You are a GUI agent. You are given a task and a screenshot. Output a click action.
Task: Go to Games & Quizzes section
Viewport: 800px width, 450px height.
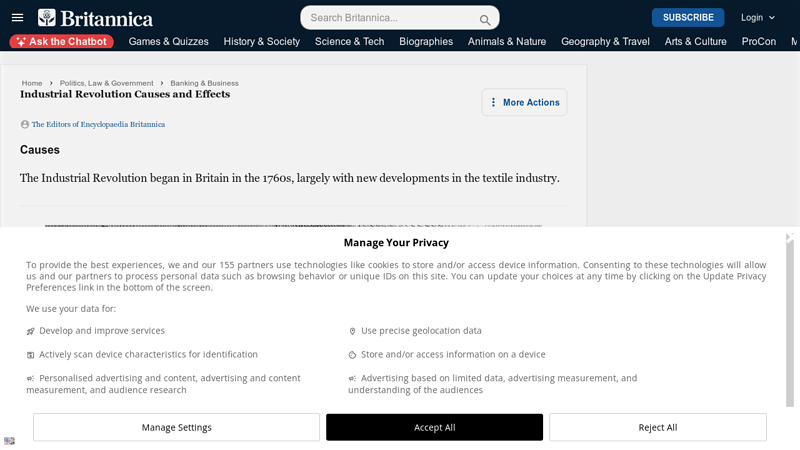pyautogui.click(x=169, y=42)
